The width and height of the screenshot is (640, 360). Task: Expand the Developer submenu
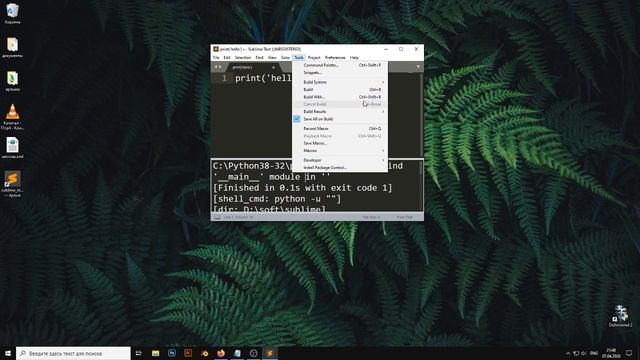click(x=340, y=160)
